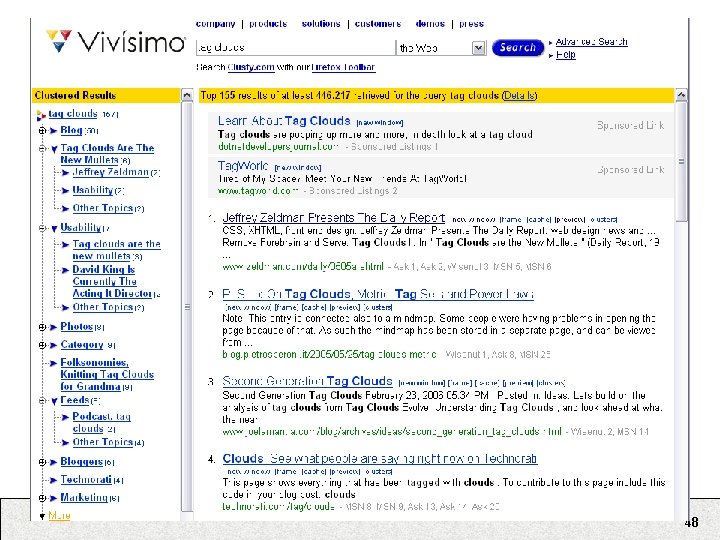Open Advanced Search link
Viewport: 720px width, 540px height.
coord(591,42)
